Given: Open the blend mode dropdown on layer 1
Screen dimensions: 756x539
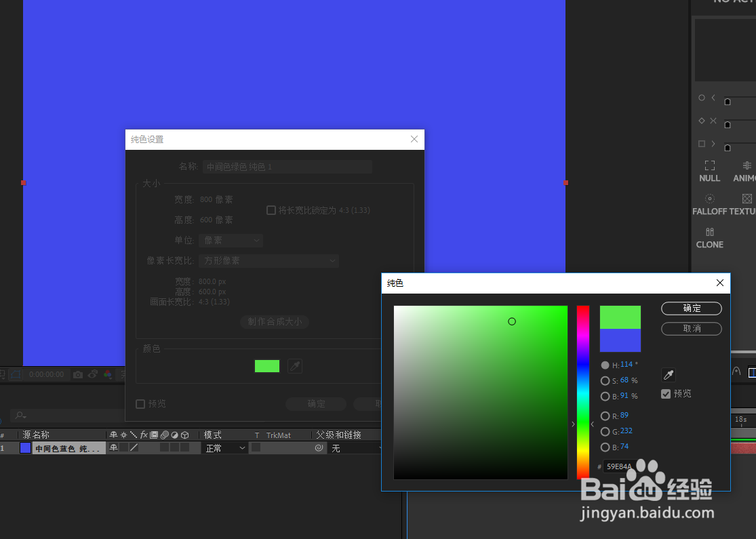Looking at the screenshot, I should (x=224, y=448).
